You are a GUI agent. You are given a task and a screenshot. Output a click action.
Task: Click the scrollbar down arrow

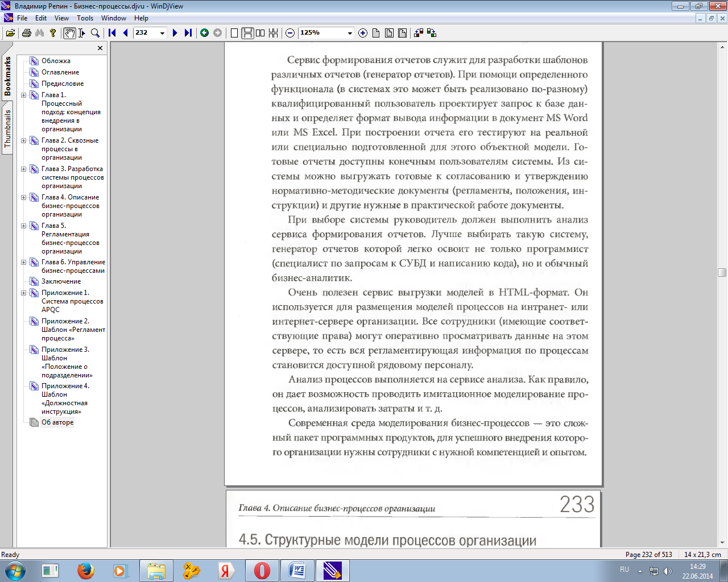722,543
